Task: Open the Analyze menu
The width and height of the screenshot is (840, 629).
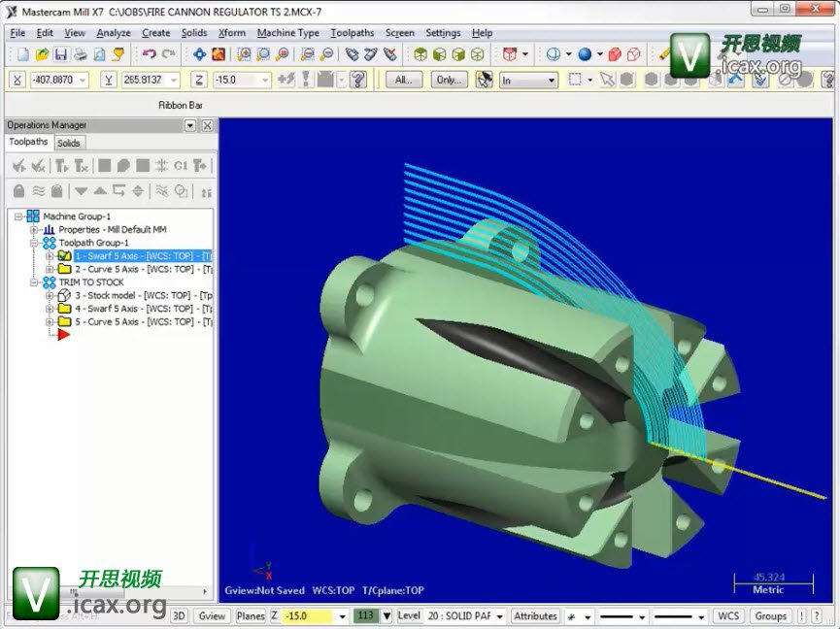Action: pos(113,33)
